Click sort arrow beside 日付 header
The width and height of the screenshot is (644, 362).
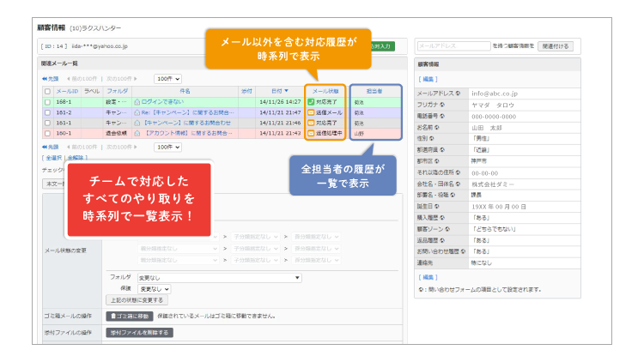point(286,91)
